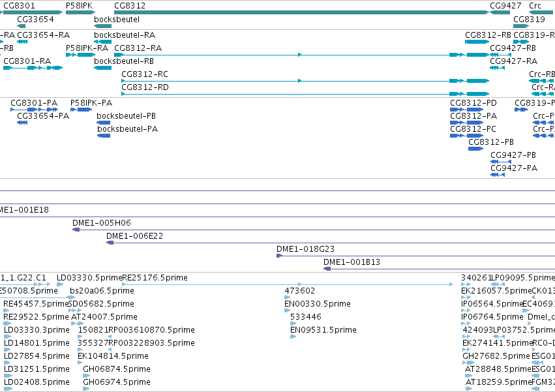
Task: Click EST EK104814.5prime label
Action: [113, 357]
